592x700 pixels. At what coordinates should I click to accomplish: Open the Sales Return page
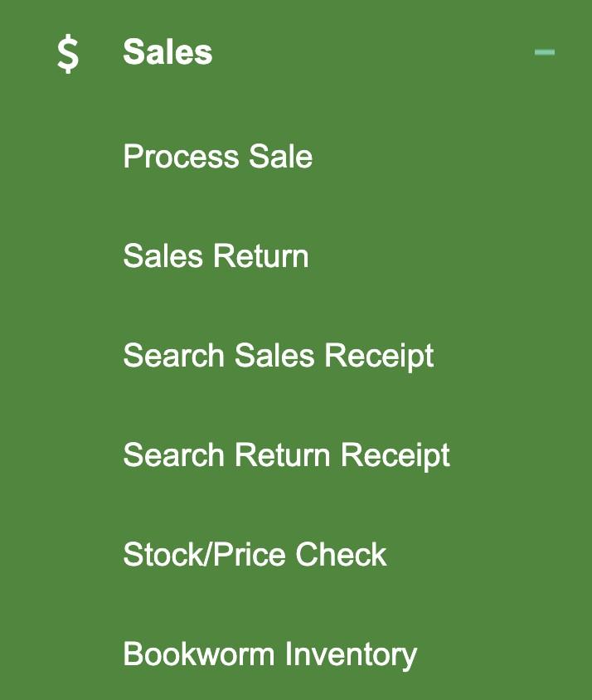coord(216,255)
